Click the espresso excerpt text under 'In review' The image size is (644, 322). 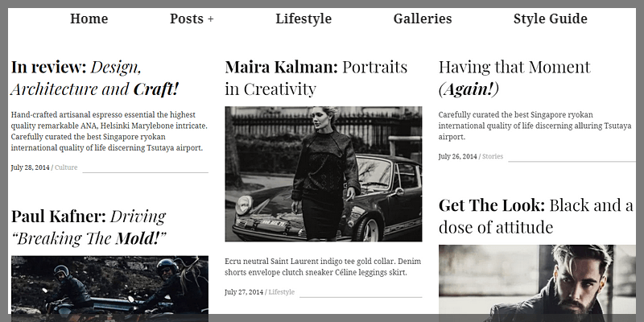[109, 131]
